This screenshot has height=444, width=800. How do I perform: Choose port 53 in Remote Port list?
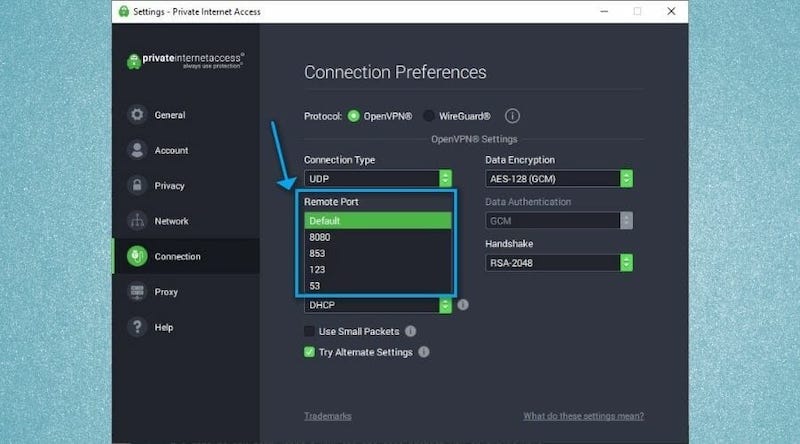378,286
